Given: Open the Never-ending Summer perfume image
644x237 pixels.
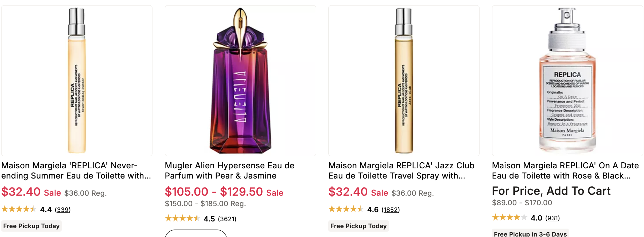Looking at the screenshot, I should 76,80.
